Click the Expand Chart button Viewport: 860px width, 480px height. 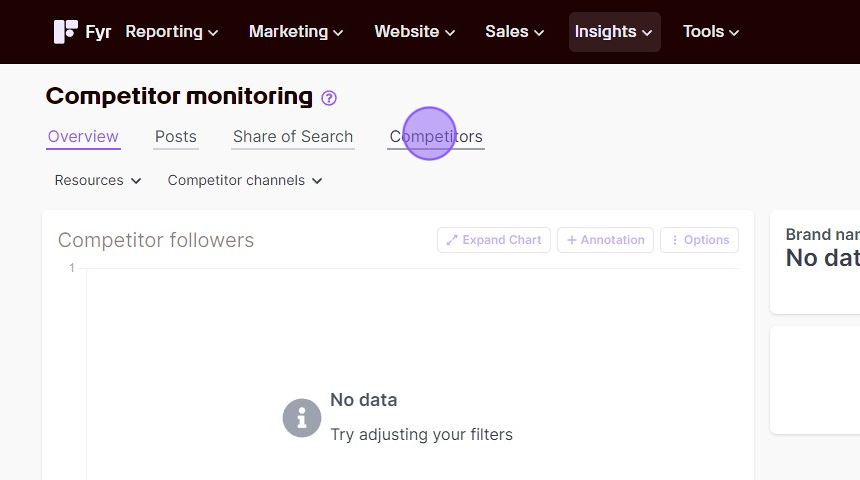coord(494,240)
